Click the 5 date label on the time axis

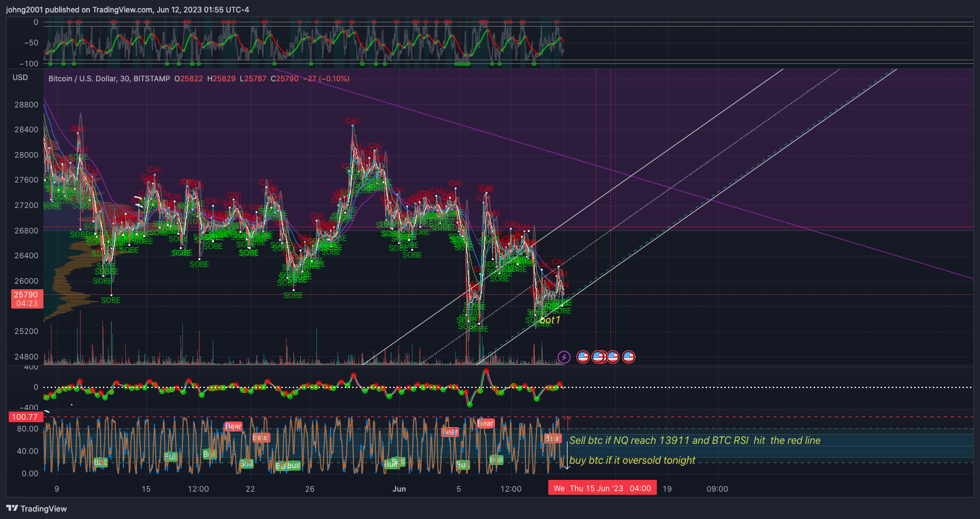[x=458, y=489]
